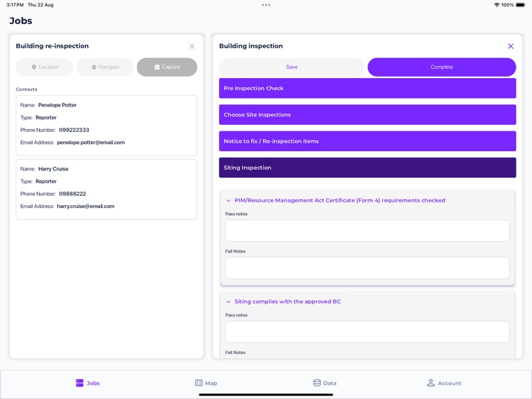Open the Jobs tab in bottom navigation
532x399 pixels.
[x=87, y=383]
